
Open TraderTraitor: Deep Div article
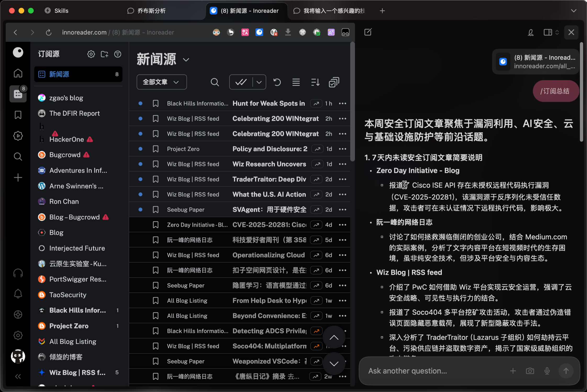coord(269,179)
